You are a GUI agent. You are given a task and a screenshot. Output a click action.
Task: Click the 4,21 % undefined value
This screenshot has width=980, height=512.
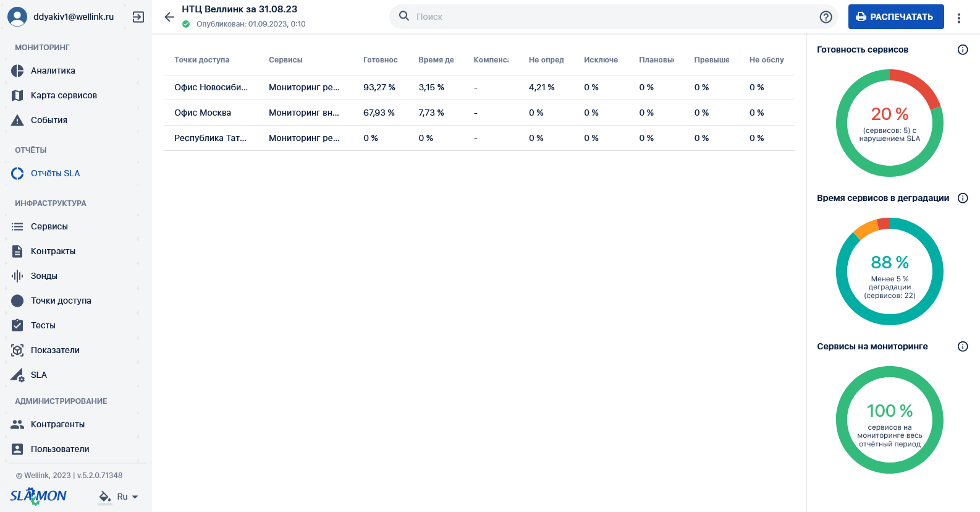coord(542,87)
